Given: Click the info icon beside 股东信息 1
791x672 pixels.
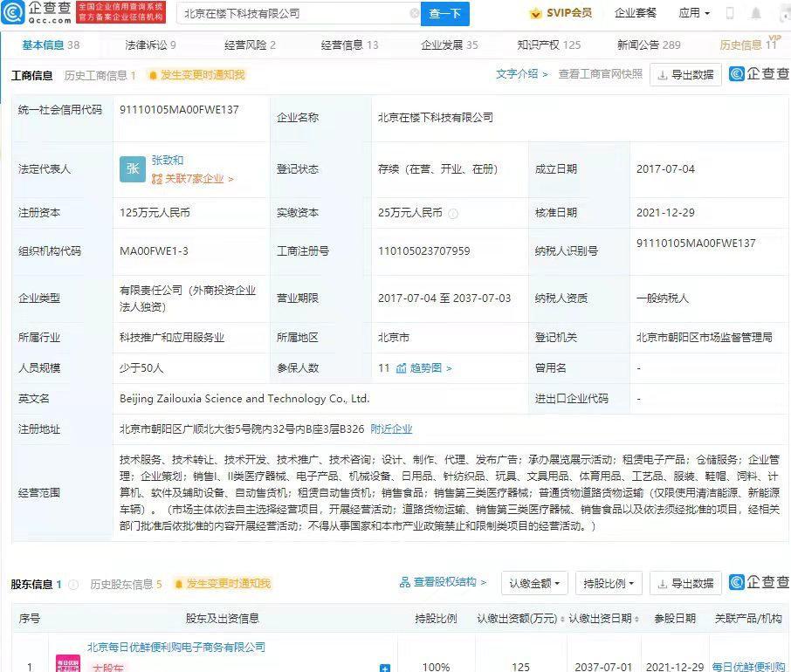Looking at the screenshot, I should click(73, 585).
